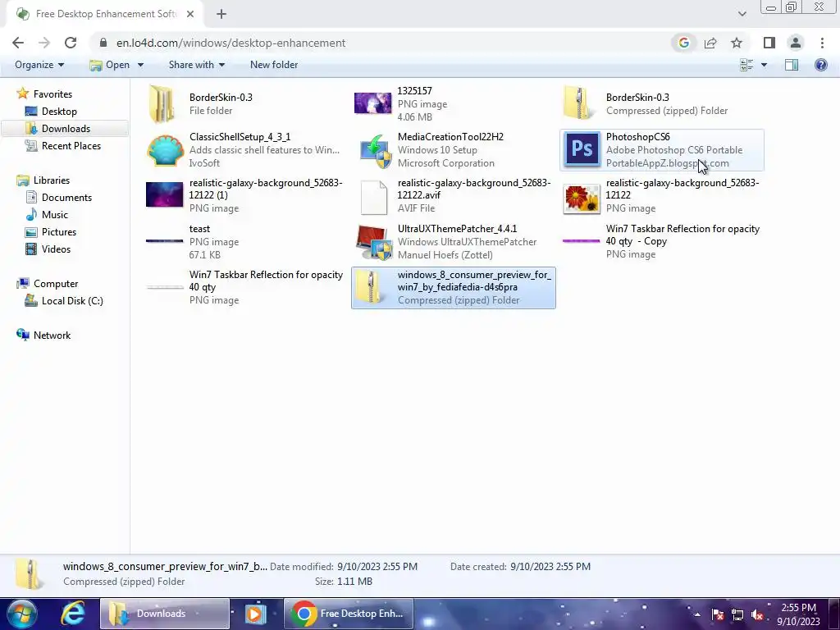Select the flower icon of realistic-galaxy-background PNG
This screenshot has height=630, width=840.
(582, 199)
